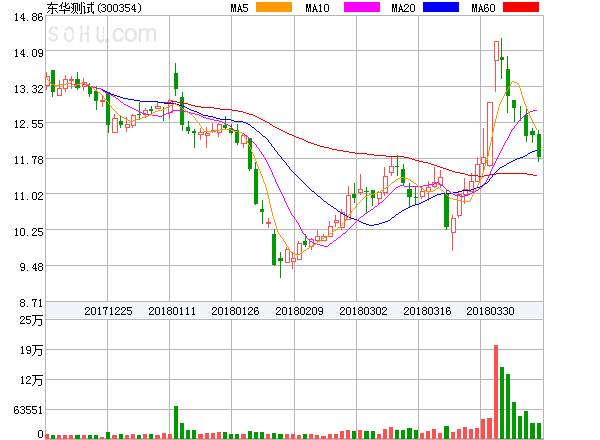Image resolution: width=600 pixels, height=440 pixels.
Task: Click the MA10 legend label
Action: click(x=317, y=8)
